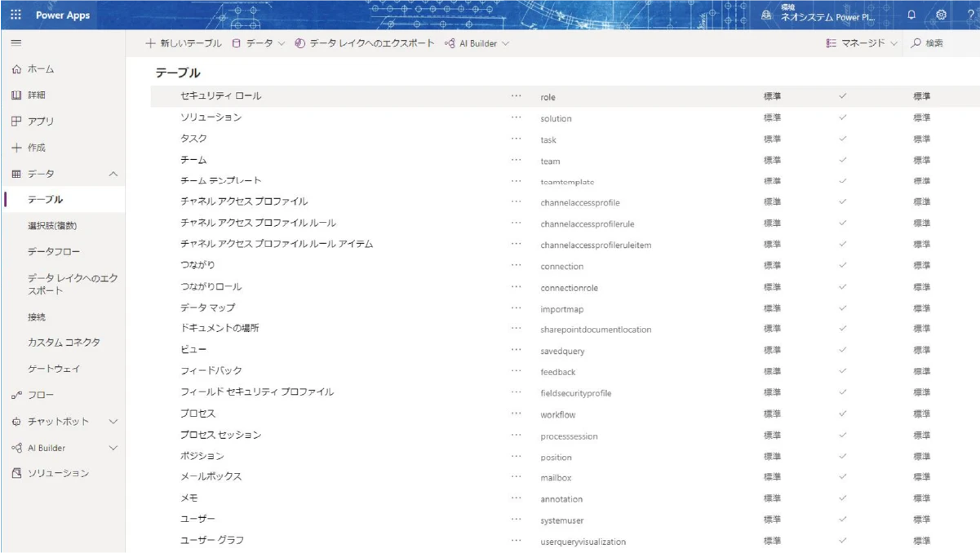
Task: Open the データ dropdown in toolbar
Action: 259,43
